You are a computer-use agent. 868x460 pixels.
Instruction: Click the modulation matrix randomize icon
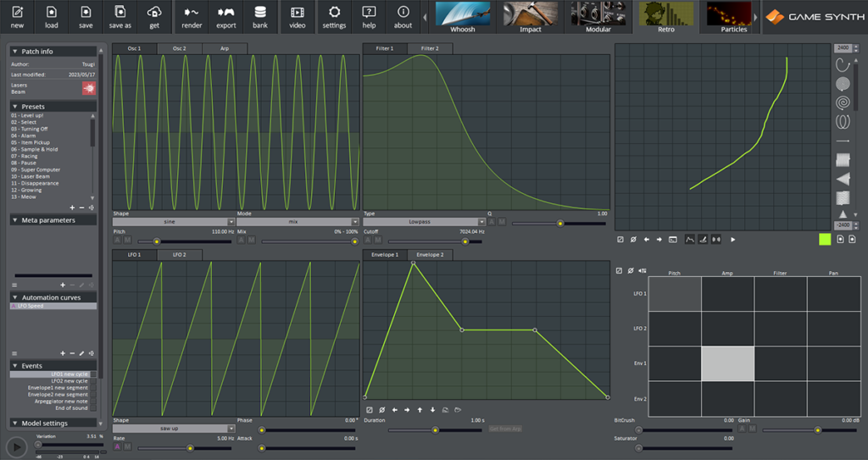click(x=643, y=271)
